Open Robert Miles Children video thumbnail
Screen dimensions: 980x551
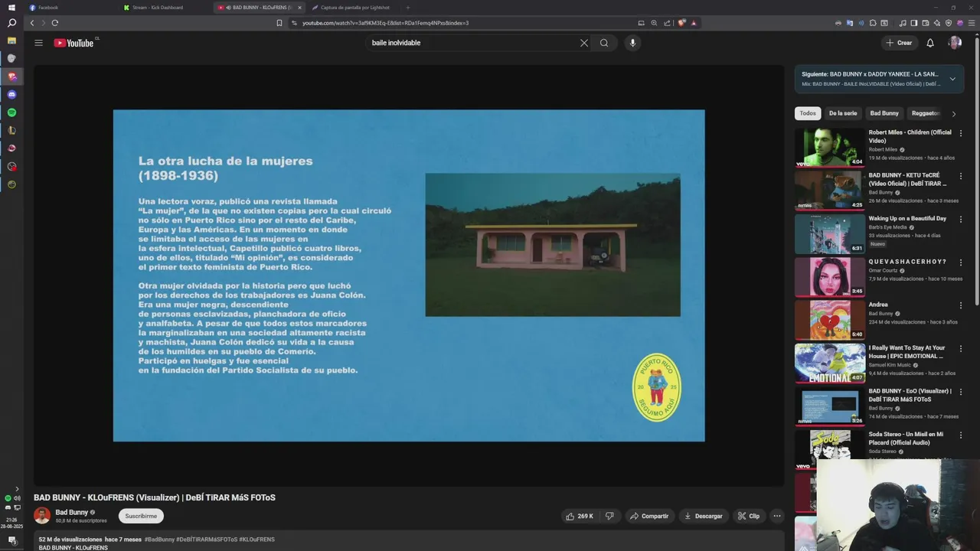tap(830, 148)
